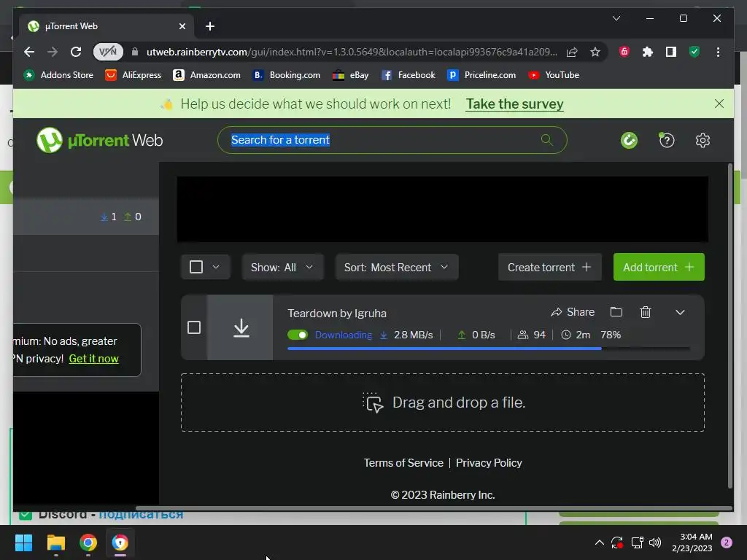
Task: Click the Teardown download progress bar
Action: (x=488, y=349)
